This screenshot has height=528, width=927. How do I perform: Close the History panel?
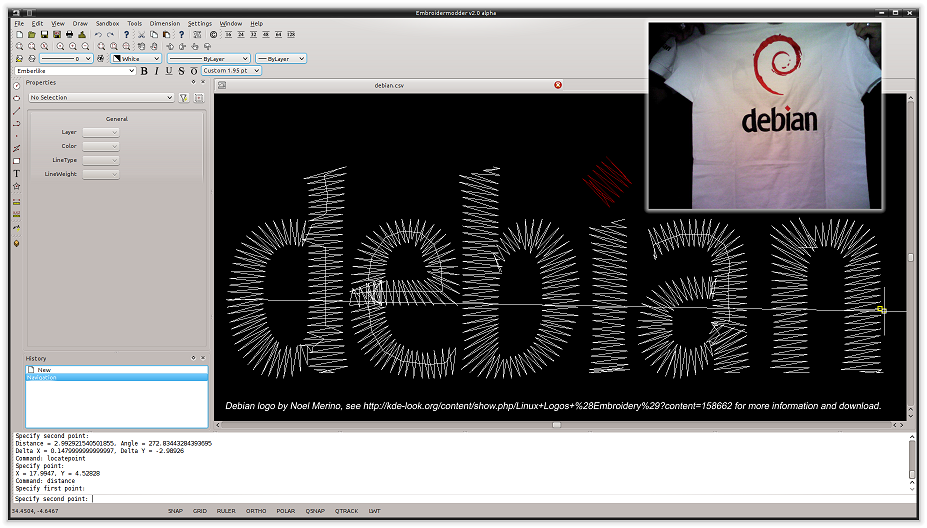pos(203,358)
